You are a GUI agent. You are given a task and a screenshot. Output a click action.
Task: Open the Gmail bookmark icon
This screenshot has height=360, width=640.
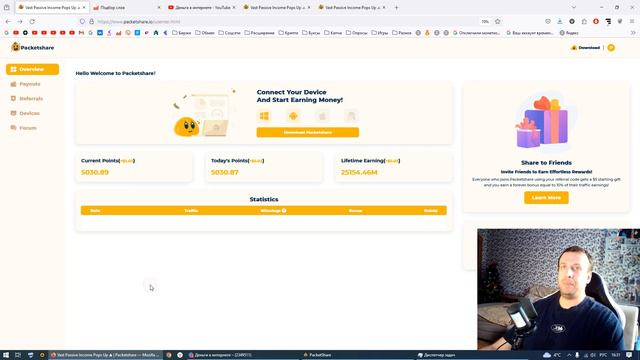[81, 33]
